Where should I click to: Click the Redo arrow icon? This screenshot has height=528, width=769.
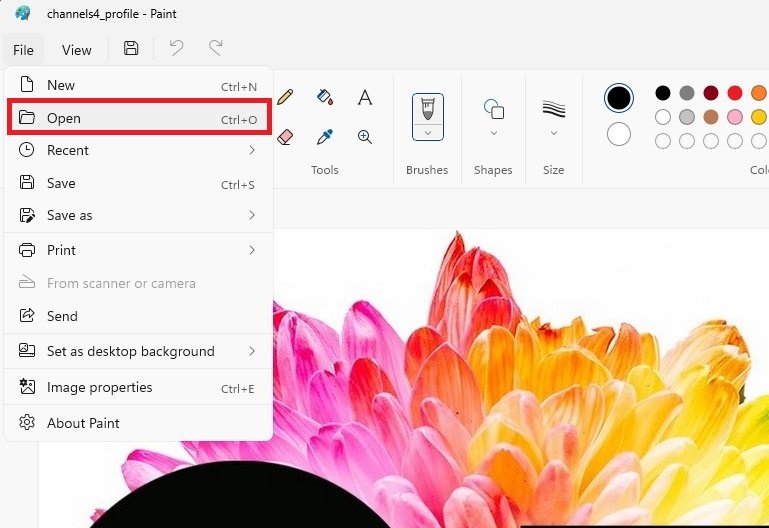pyautogui.click(x=215, y=49)
